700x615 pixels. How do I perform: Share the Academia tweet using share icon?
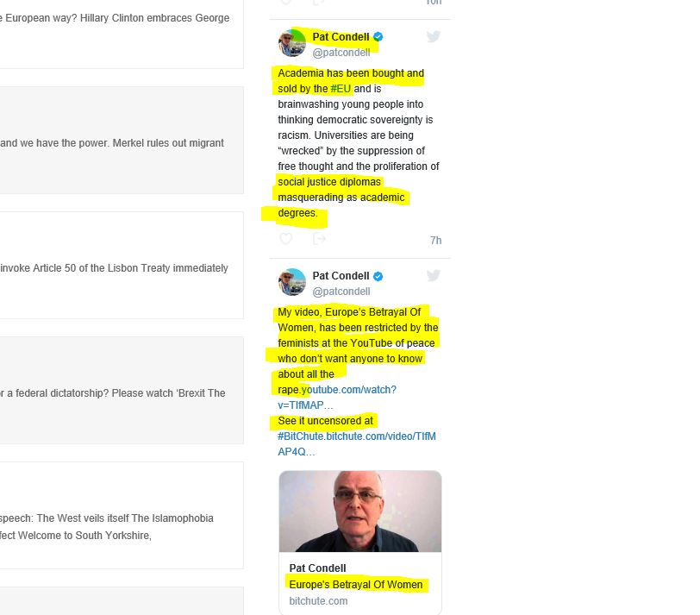319,239
